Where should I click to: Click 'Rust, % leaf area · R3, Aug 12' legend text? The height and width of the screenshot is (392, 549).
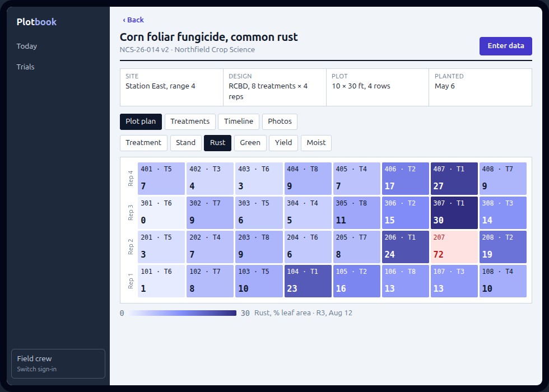point(303,313)
